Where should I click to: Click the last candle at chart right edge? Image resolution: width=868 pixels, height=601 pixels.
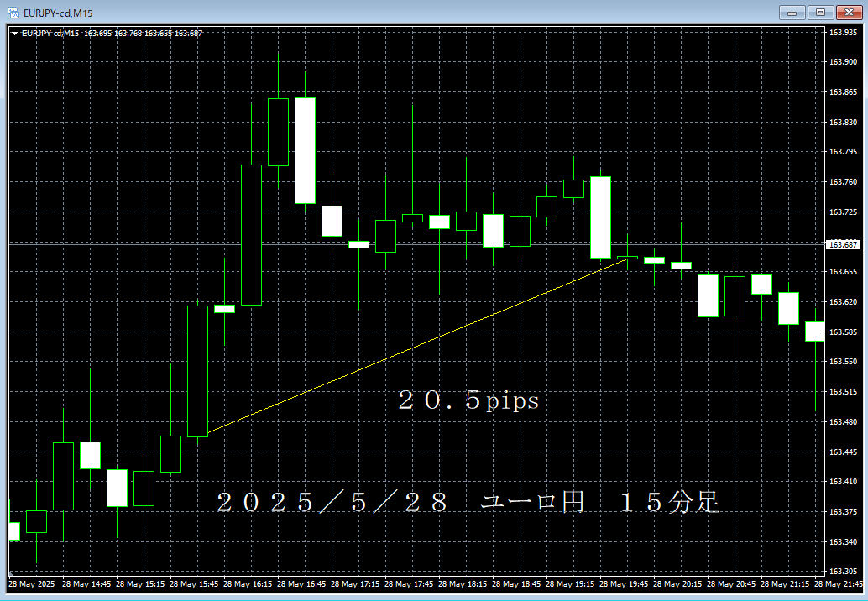[815, 332]
